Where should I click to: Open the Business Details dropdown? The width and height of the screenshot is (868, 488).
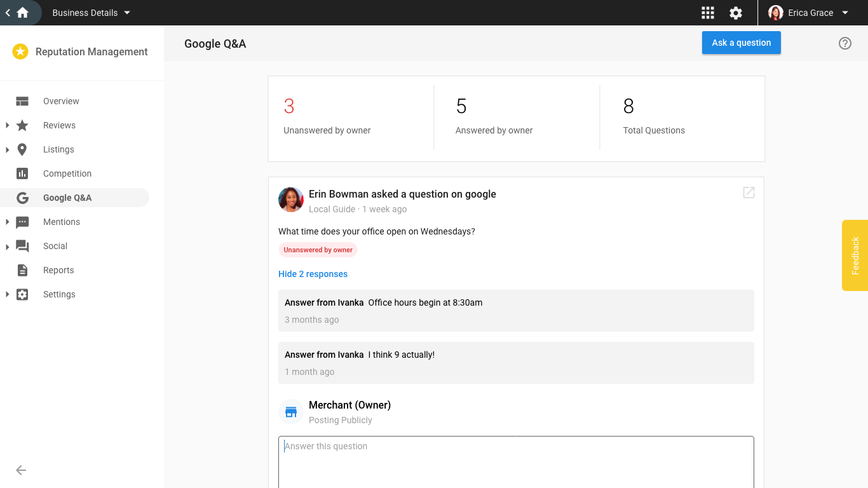tap(91, 13)
